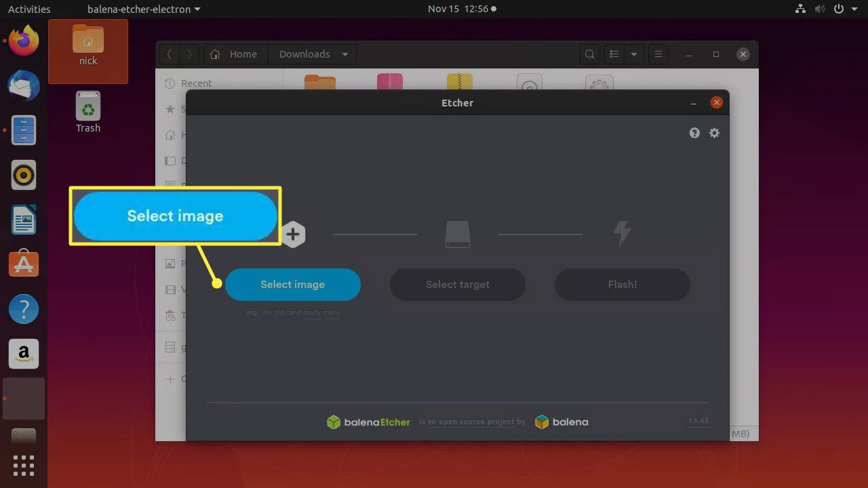The width and height of the screenshot is (868, 488).
Task: Jump to Home in the Files path bar
Action: [235, 54]
